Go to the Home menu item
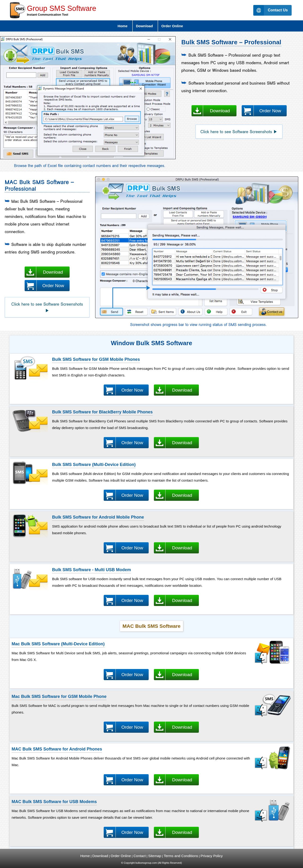The image size is (303, 868). 122,26
